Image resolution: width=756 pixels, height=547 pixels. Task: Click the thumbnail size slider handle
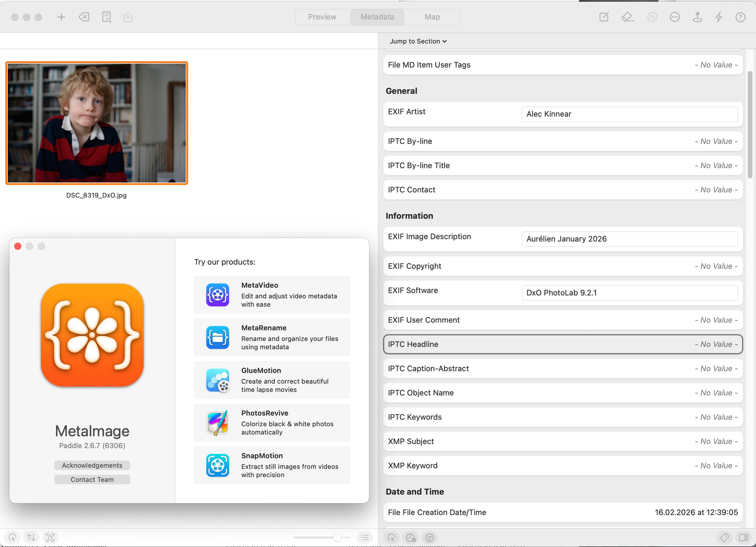click(x=337, y=538)
